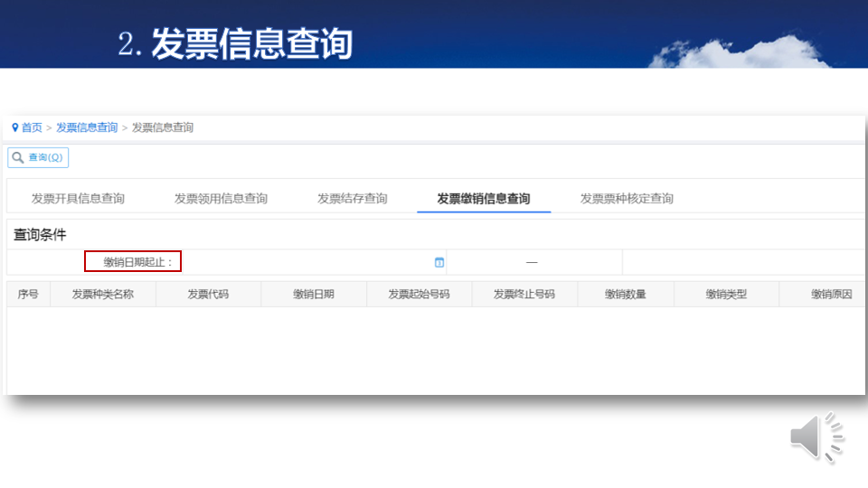This screenshot has width=868, height=488.
Task: Click the 序号 column header
Action: click(x=28, y=295)
